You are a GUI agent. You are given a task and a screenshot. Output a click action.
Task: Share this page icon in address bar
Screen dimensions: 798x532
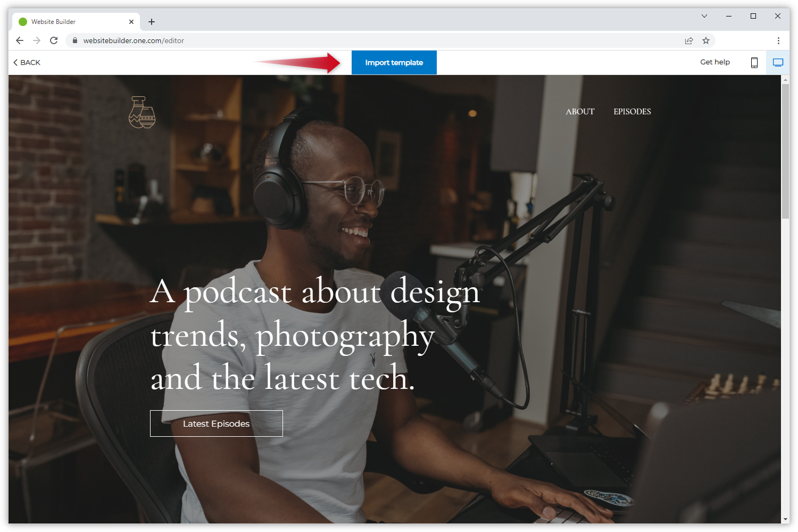click(689, 40)
